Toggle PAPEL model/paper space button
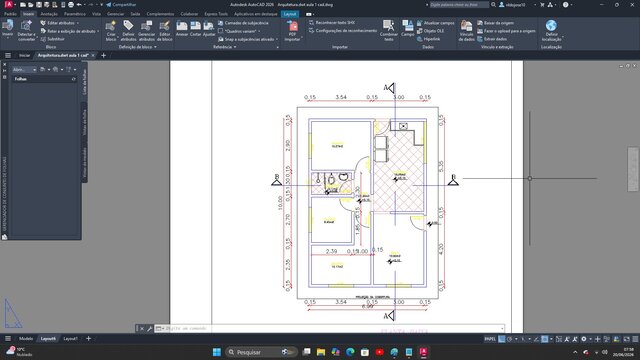 point(490,339)
